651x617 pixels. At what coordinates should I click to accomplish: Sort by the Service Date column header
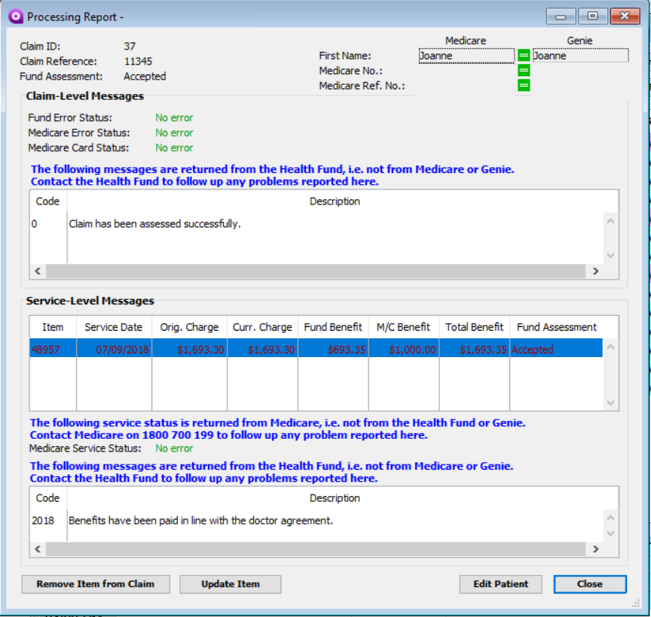(113, 327)
